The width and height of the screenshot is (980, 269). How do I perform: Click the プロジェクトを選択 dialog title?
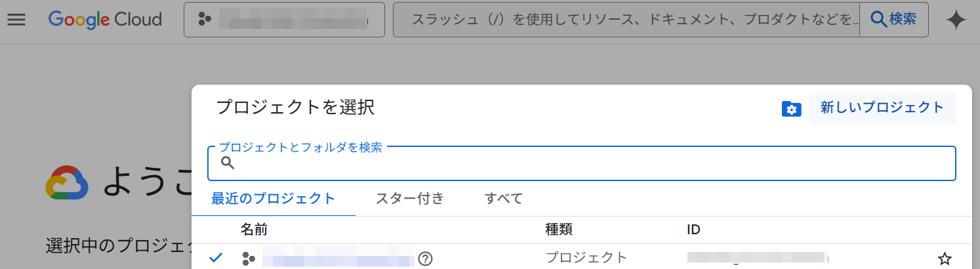pos(296,107)
